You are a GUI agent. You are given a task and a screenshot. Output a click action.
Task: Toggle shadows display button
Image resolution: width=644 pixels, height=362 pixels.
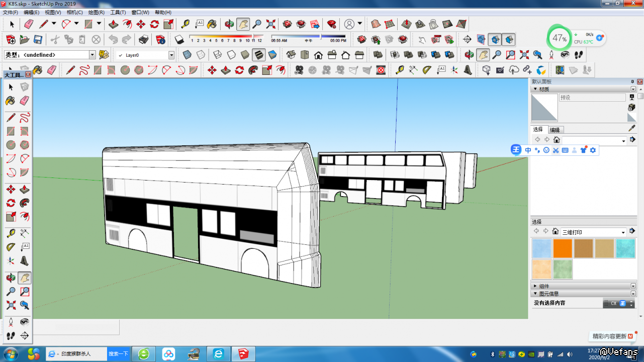click(x=179, y=39)
